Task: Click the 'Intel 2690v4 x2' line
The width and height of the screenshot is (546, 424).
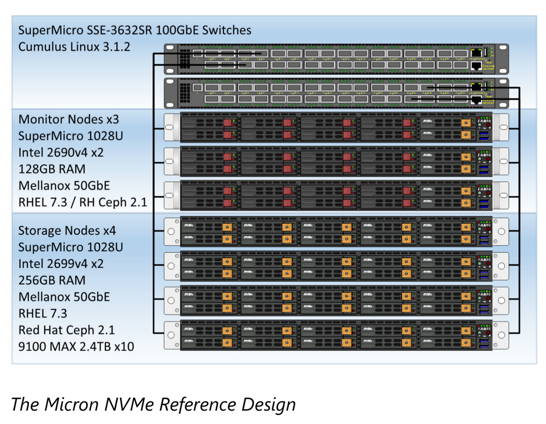Action: pos(61,152)
